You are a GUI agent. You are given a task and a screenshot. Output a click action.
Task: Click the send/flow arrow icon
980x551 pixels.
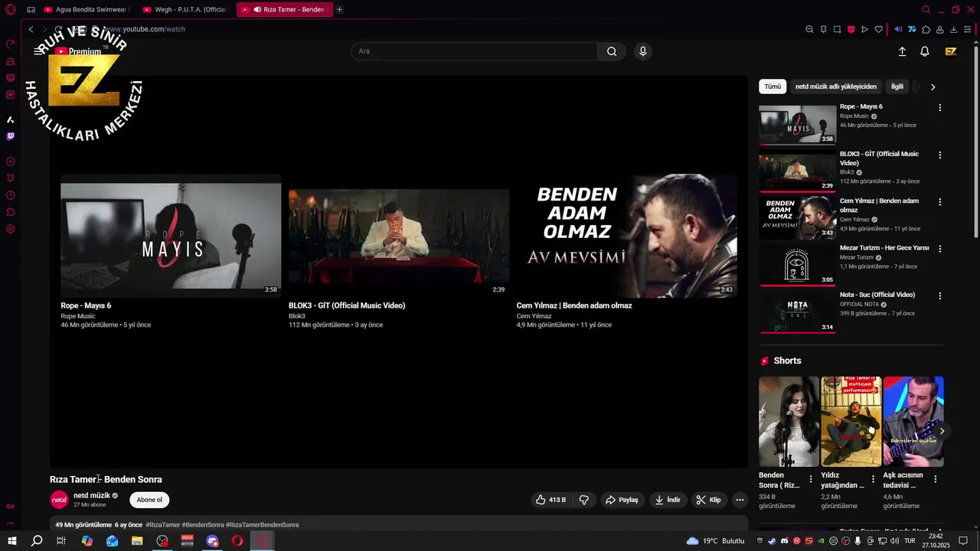pyautogui.click(x=864, y=29)
